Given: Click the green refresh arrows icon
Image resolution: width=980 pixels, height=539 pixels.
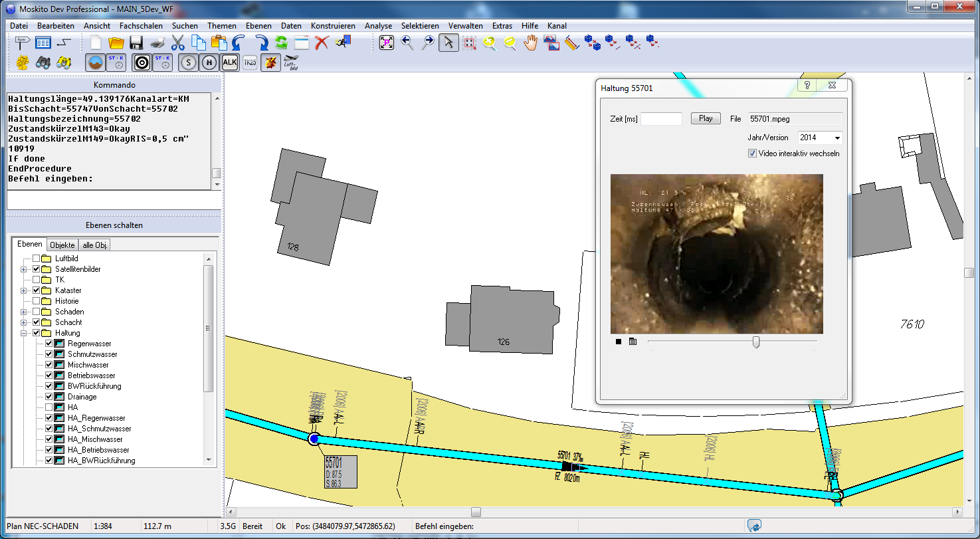Looking at the screenshot, I should point(281,43).
